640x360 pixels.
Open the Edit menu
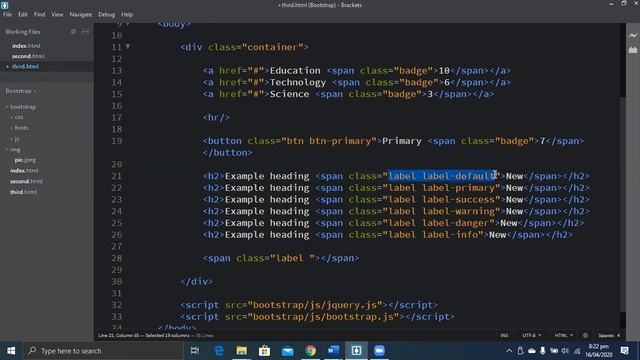22,14
